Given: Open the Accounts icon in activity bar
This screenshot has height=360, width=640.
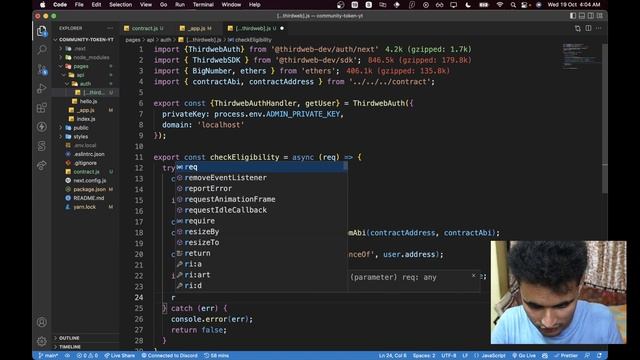Looking at the screenshot, I should point(42,322).
